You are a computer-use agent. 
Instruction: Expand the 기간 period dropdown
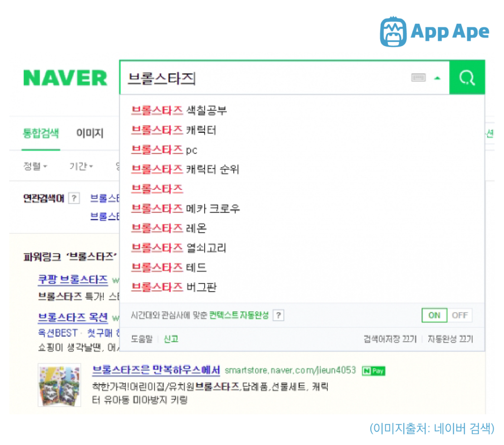[81, 166]
